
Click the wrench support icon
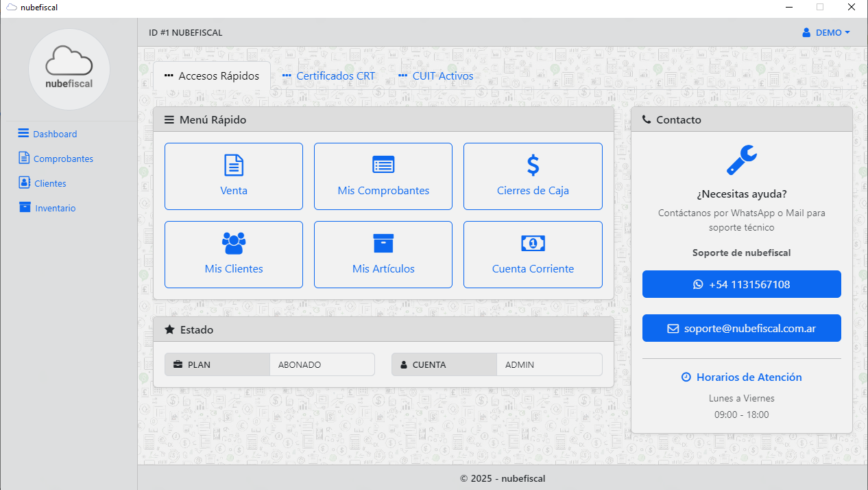(x=741, y=161)
